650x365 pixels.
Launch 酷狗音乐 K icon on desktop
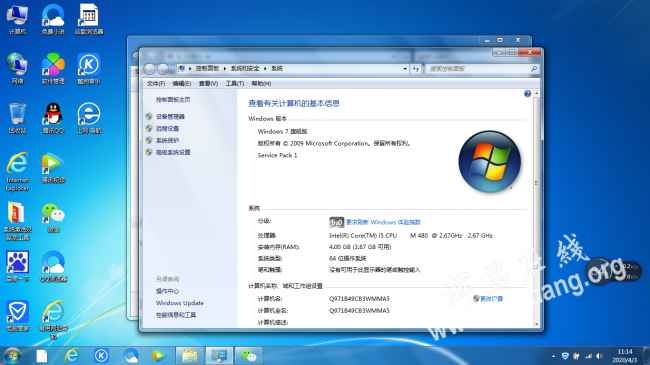tap(89, 69)
